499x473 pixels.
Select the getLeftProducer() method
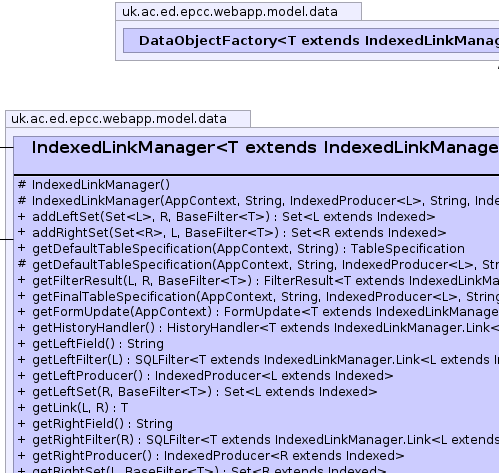pos(205,376)
